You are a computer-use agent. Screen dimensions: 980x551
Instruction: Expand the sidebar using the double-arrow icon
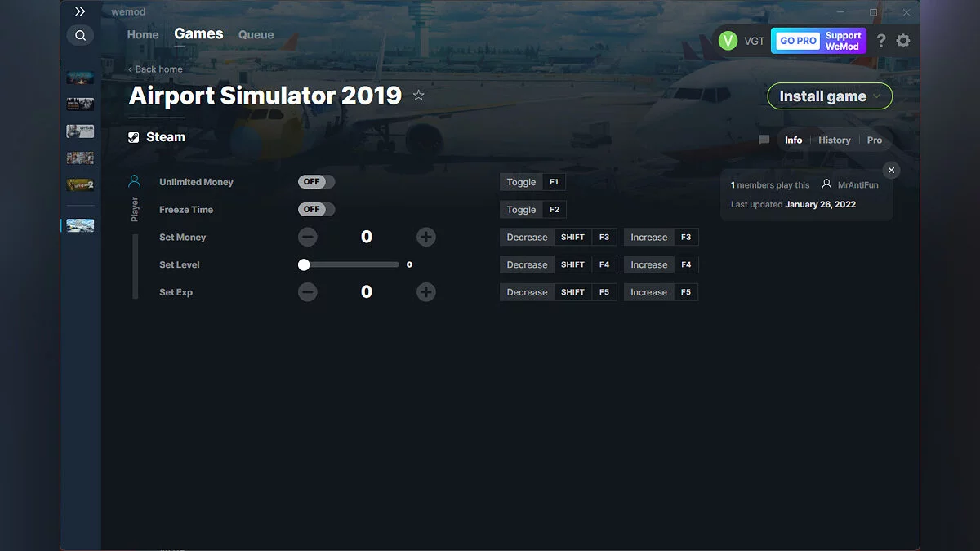click(x=79, y=11)
